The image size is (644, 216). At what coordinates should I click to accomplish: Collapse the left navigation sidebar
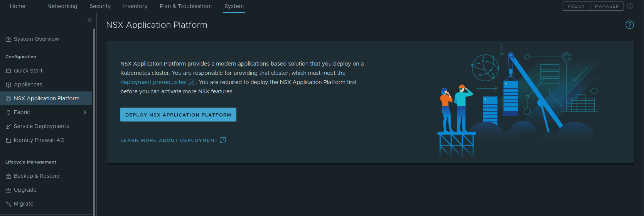point(89,20)
